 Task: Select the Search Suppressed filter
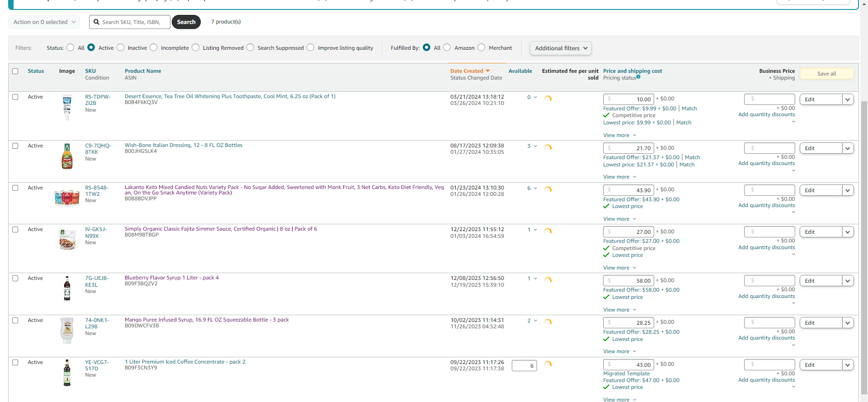(250, 47)
